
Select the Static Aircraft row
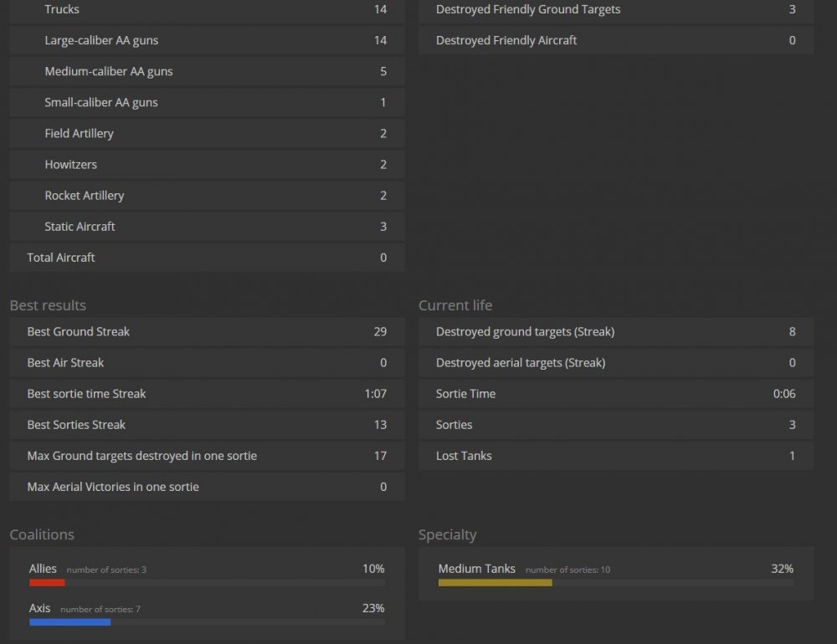[x=207, y=227]
